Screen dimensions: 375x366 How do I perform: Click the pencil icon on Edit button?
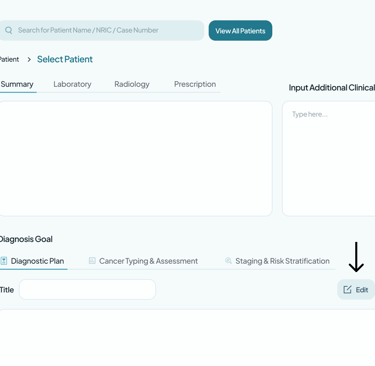(x=347, y=289)
